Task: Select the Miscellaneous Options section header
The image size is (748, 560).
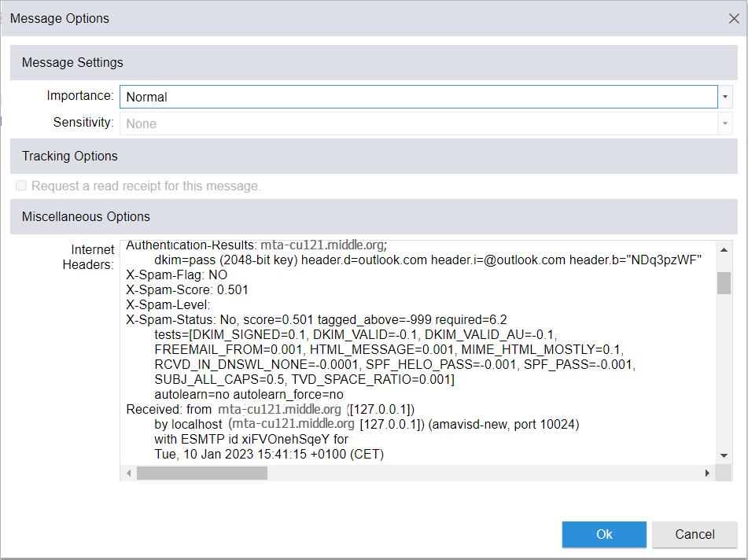Action: (86, 216)
